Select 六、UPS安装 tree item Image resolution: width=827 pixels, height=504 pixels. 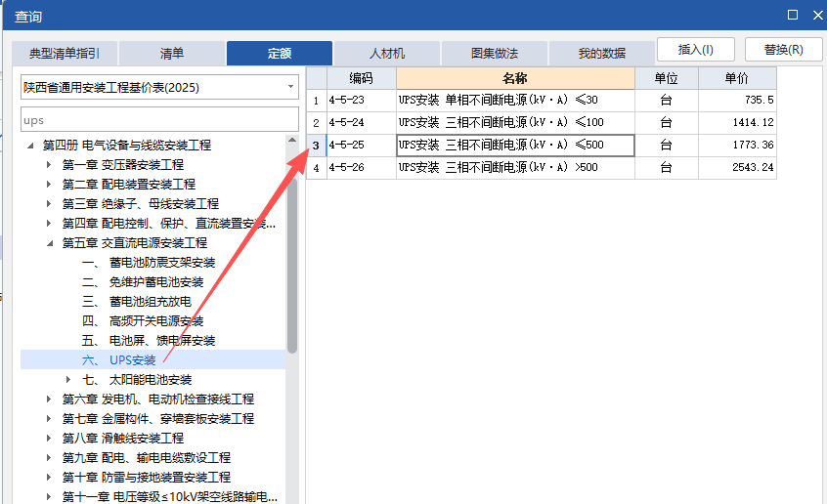[x=119, y=360]
